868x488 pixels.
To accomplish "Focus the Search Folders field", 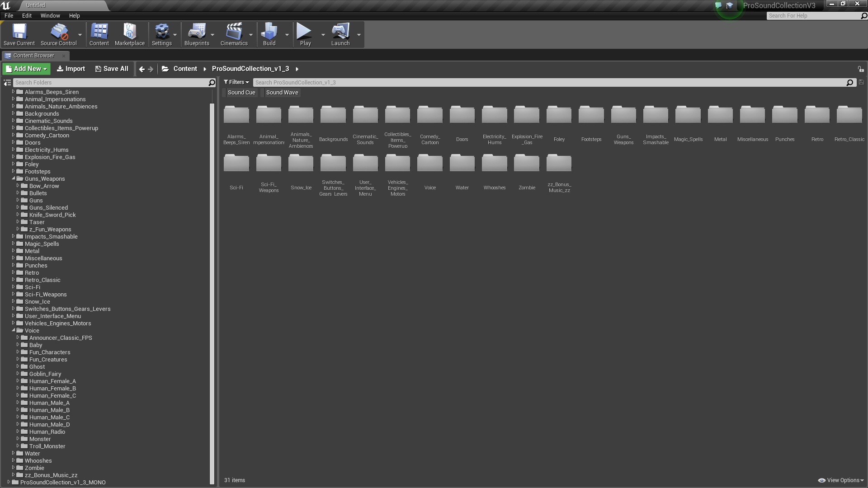I will tap(110, 83).
